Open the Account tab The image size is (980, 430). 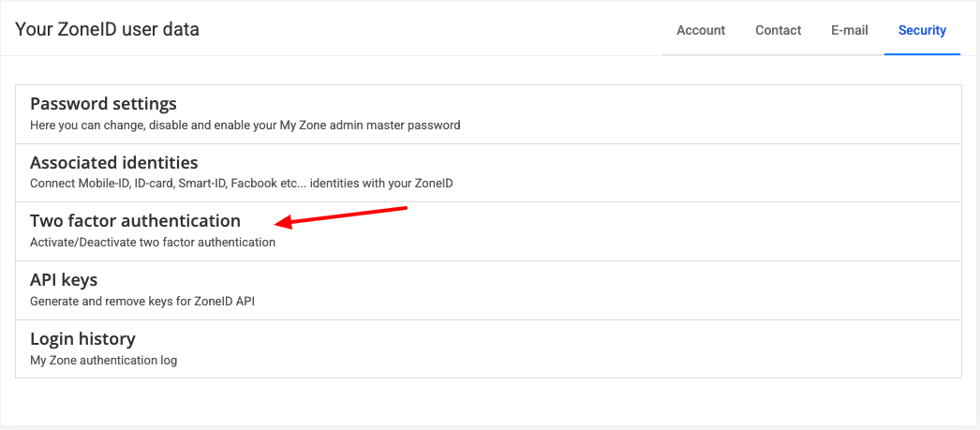click(x=701, y=30)
